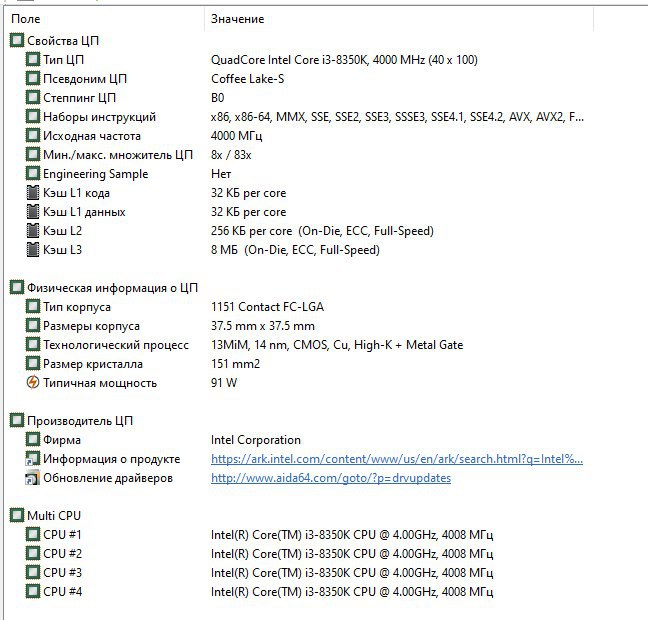Viewport: 648px width, 620px height.
Task: Click the icon beside CPU #2
Action: (x=33, y=553)
